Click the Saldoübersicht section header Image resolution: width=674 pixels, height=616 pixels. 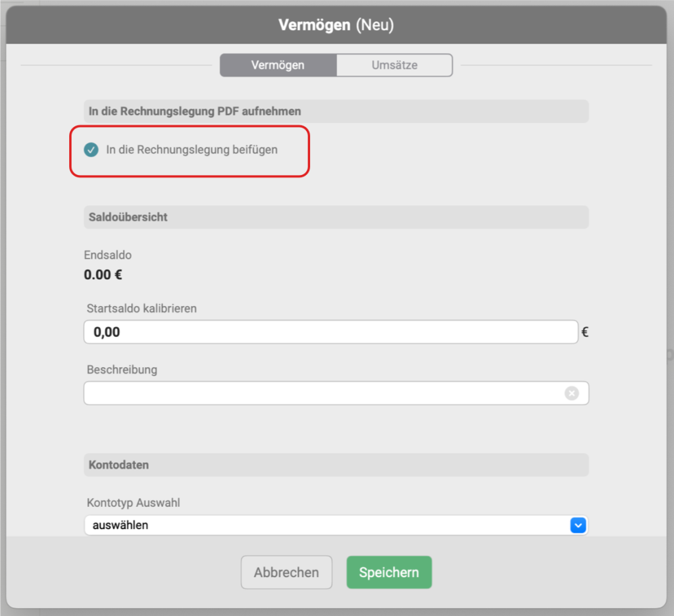point(128,217)
